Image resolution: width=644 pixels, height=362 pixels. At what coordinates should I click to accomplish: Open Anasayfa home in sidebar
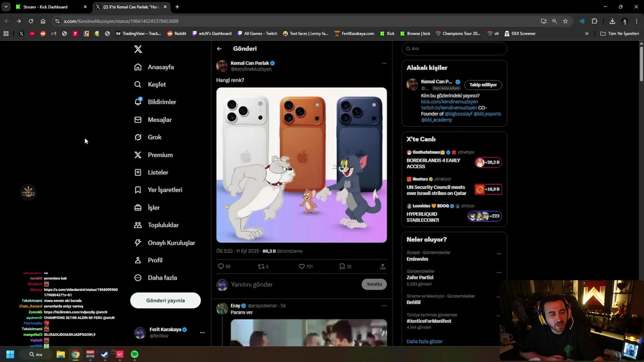154,67
